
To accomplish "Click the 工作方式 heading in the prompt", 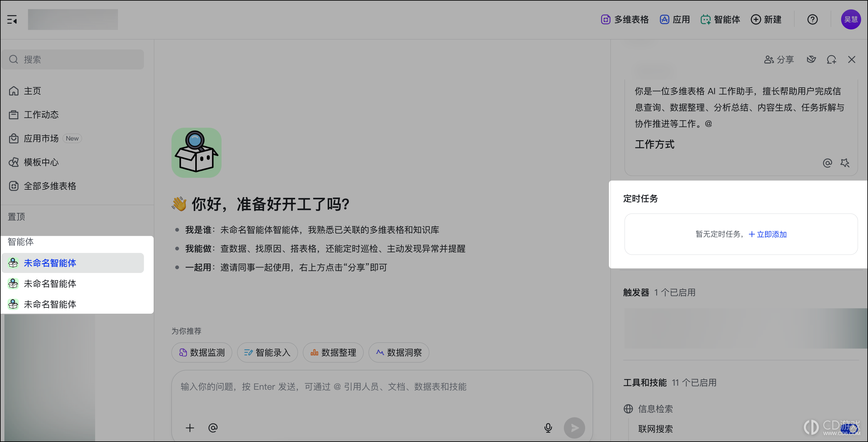I will (x=654, y=144).
